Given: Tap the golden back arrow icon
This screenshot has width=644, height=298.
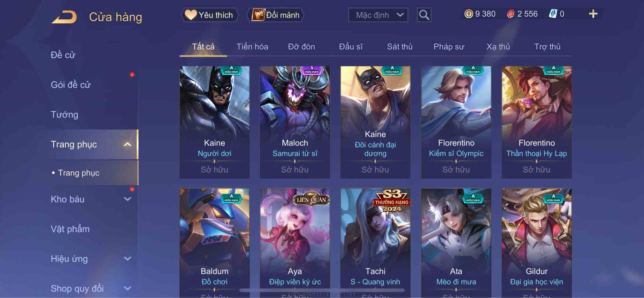Looking at the screenshot, I should [x=64, y=17].
